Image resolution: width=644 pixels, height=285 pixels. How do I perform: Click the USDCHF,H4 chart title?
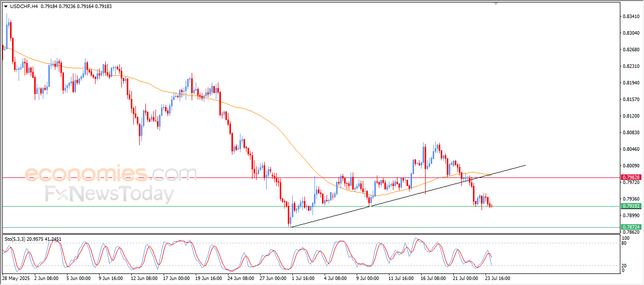(24, 6)
